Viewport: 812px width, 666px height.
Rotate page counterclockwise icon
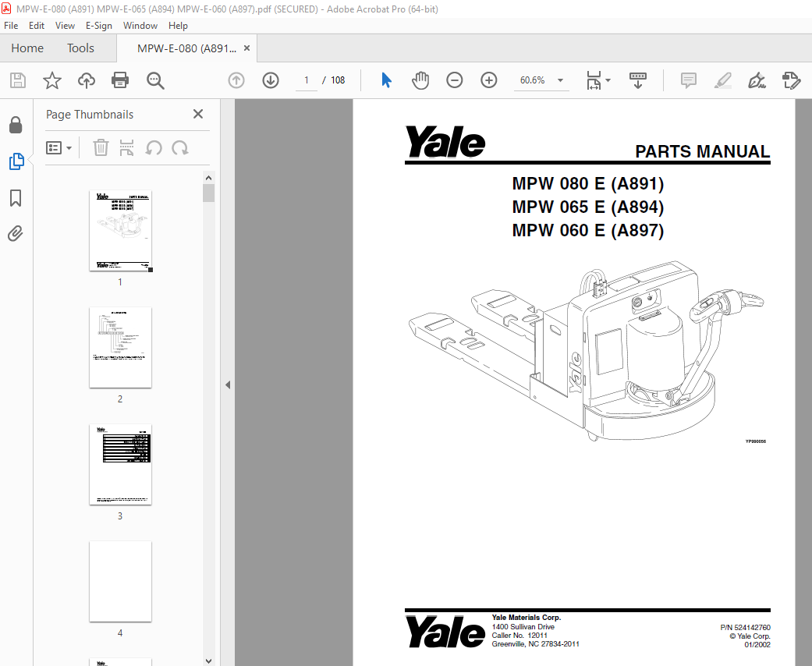point(154,148)
